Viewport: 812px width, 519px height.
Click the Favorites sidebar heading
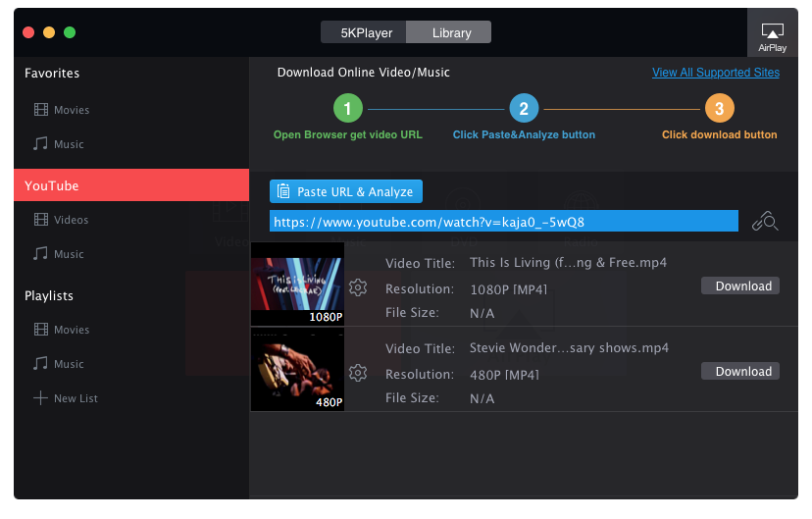[x=52, y=73]
